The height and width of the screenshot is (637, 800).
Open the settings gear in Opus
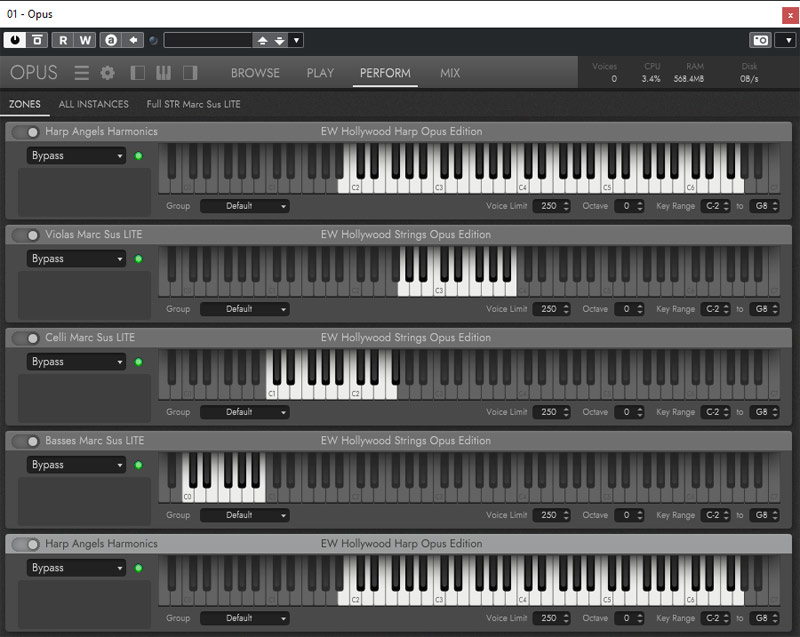tap(108, 73)
